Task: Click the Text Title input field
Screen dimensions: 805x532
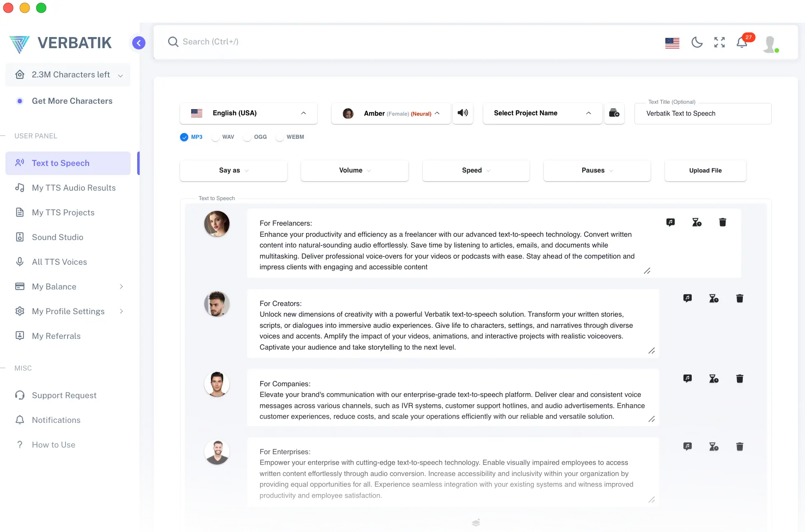Action: tap(702, 114)
